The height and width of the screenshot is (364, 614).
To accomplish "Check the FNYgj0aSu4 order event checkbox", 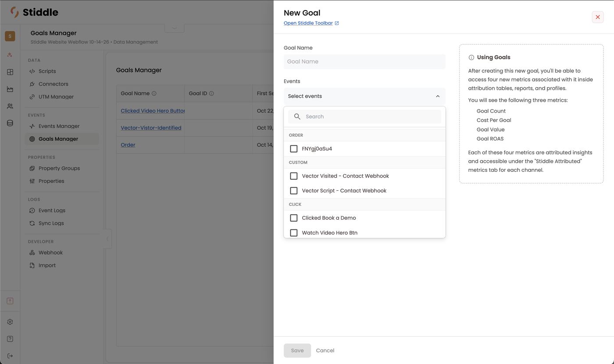I will (x=294, y=149).
